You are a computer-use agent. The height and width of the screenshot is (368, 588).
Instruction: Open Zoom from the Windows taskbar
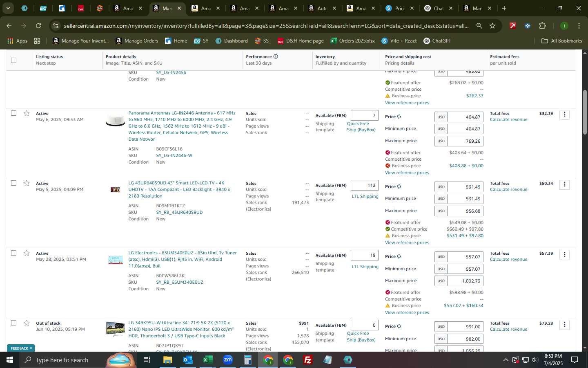pos(228,360)
